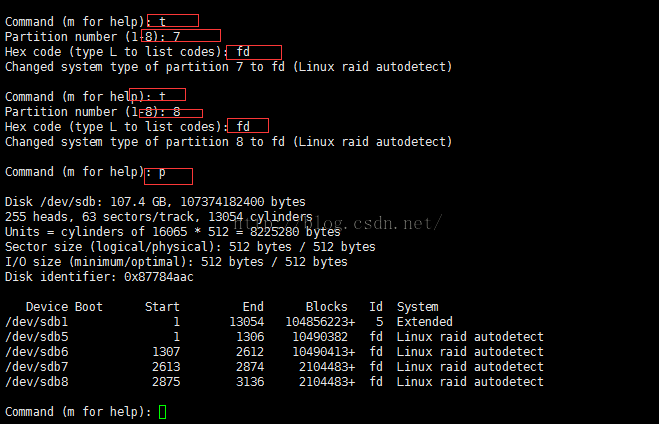Click the red-boxed 'p' print command
Screen dimensions: 659x424
(168, 176)
